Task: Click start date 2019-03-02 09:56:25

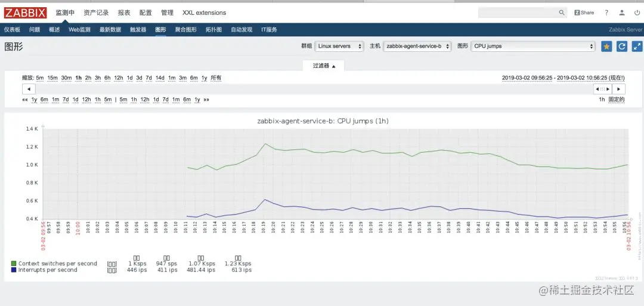Action: pos(527,78)
